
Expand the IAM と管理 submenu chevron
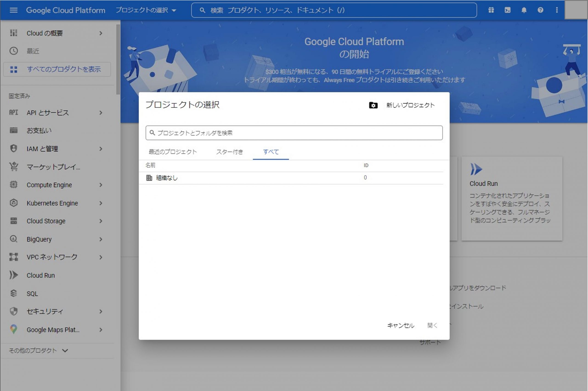click(101, 149)
